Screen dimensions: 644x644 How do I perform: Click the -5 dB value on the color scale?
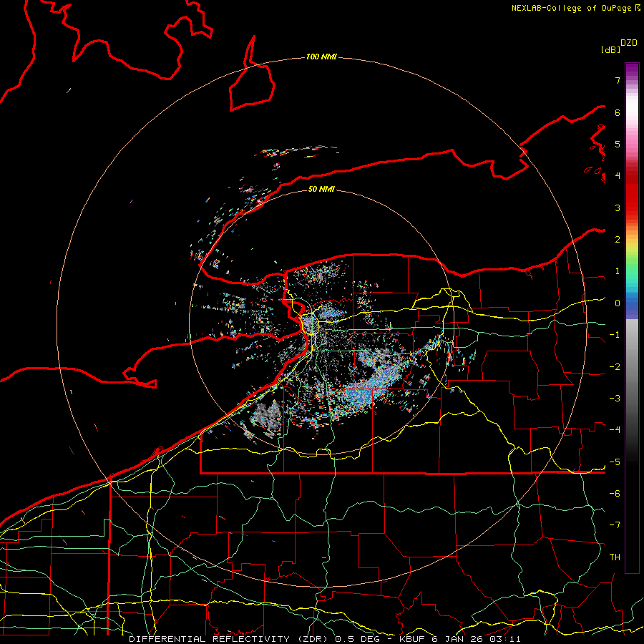pos(615,462)
